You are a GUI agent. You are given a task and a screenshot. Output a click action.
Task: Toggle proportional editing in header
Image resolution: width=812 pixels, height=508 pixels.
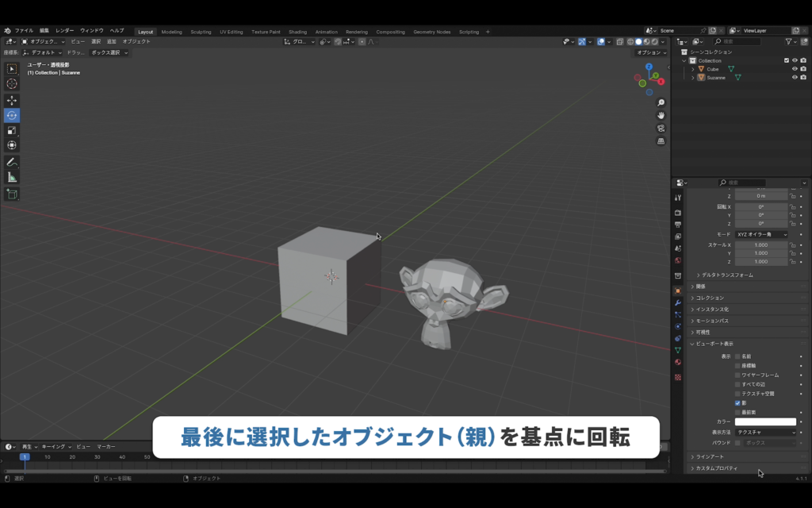coord(362,42)
